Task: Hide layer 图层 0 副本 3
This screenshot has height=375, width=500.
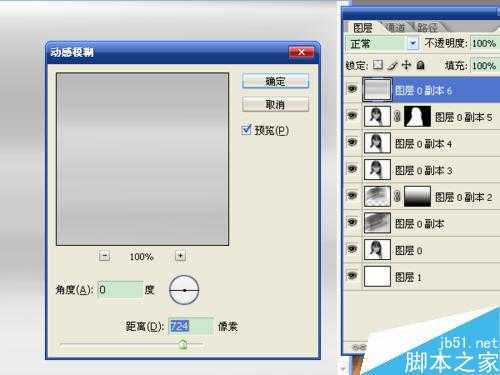Action: tap(352, 169)
